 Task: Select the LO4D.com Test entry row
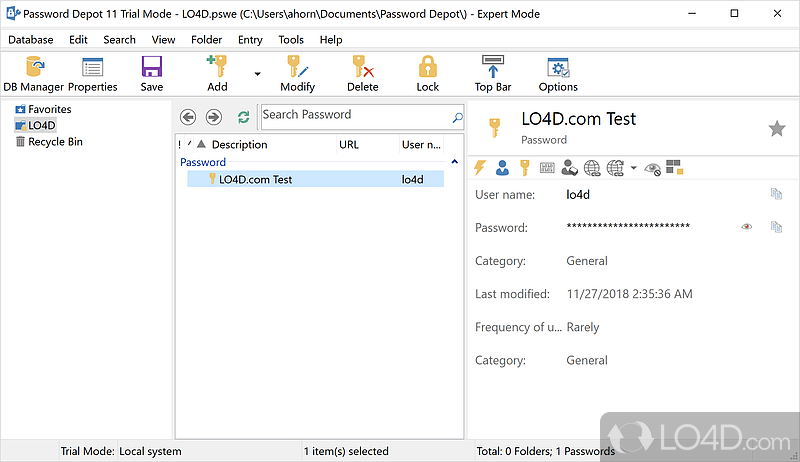pos(315,179)
